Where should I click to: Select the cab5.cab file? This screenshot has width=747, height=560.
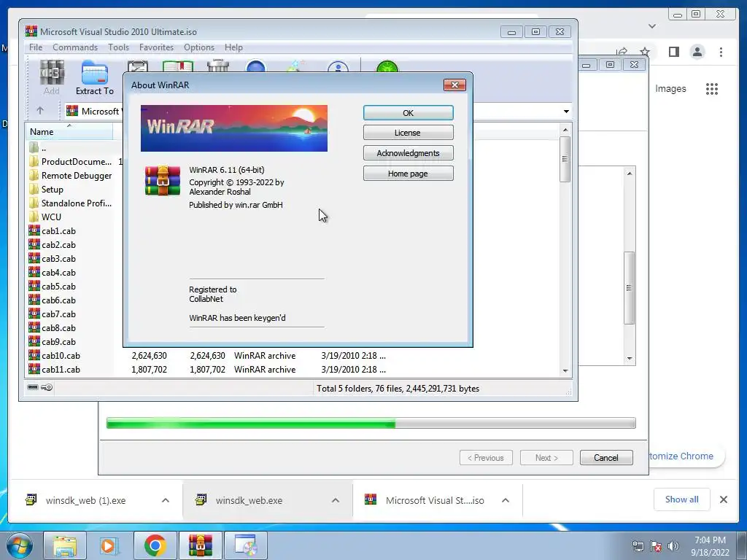(x=52, y=286)
